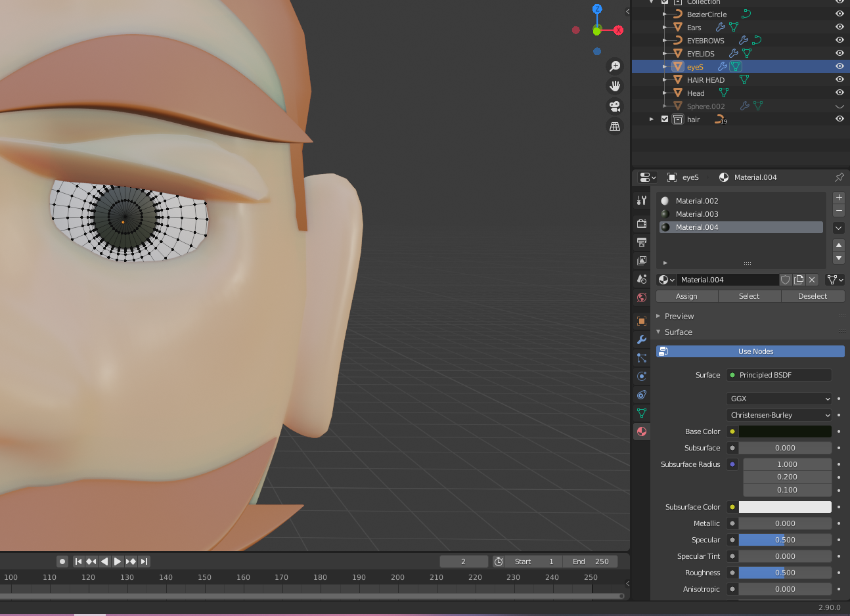Open the Modifier properties wrench tab

(x=642, y=340)
